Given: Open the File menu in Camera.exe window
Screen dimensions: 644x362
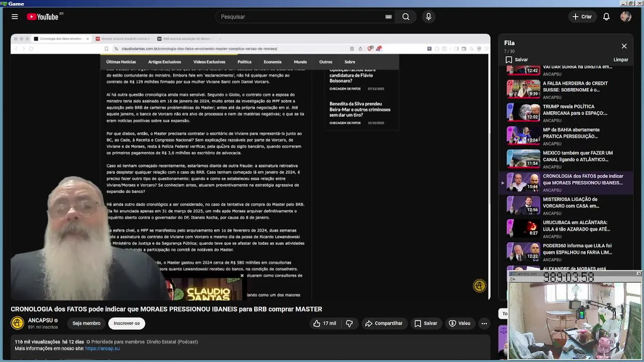Looking at the screenshot, I should point(513,279).
